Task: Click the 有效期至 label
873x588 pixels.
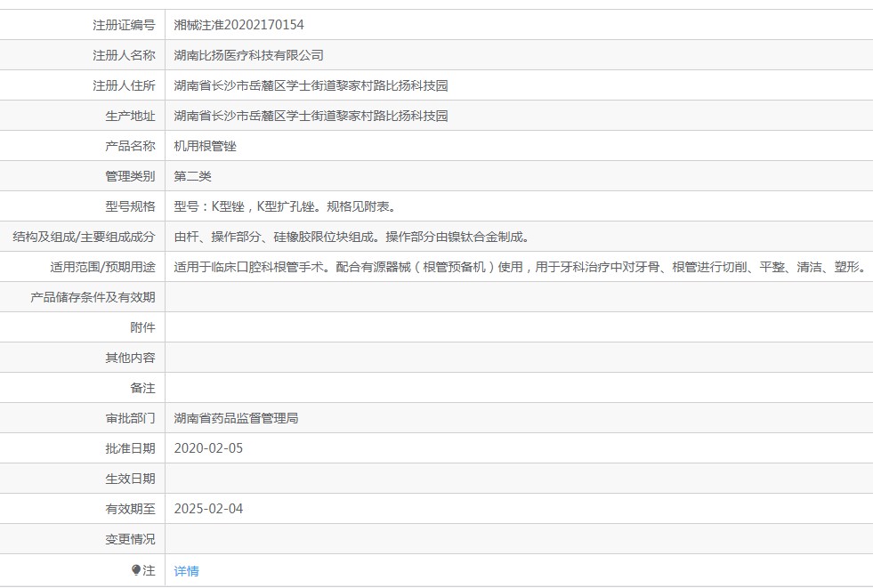Action: [x=130, y=509]
